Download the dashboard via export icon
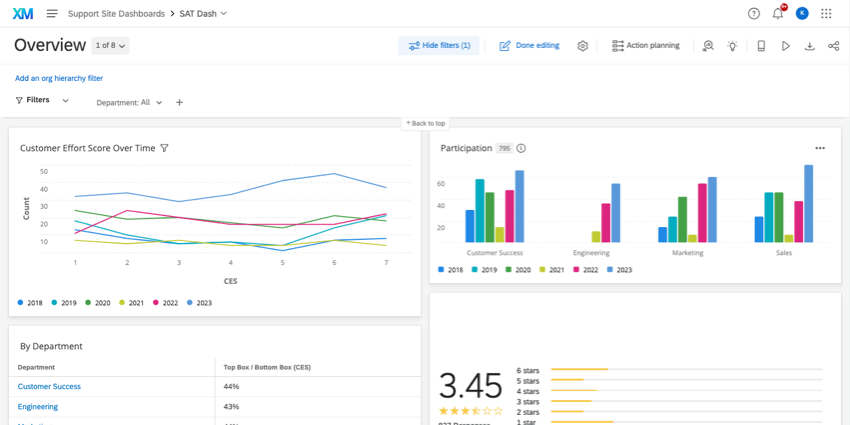Image resolution: width=850 pixels, height=425 pixels. 810,46
